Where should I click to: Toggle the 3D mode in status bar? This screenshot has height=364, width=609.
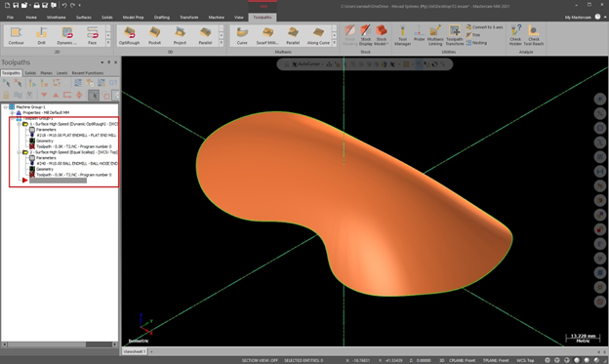(x=441, y=360)
